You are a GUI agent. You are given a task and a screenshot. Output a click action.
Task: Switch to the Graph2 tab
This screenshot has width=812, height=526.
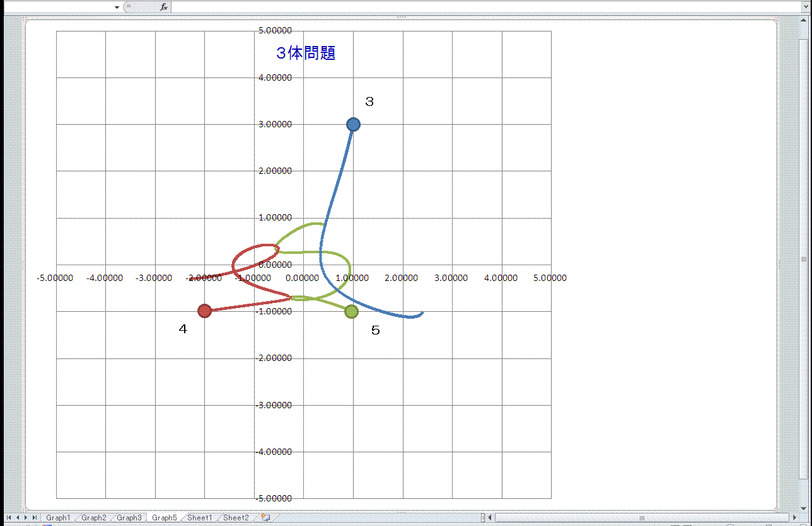click(x=93, y=518)
